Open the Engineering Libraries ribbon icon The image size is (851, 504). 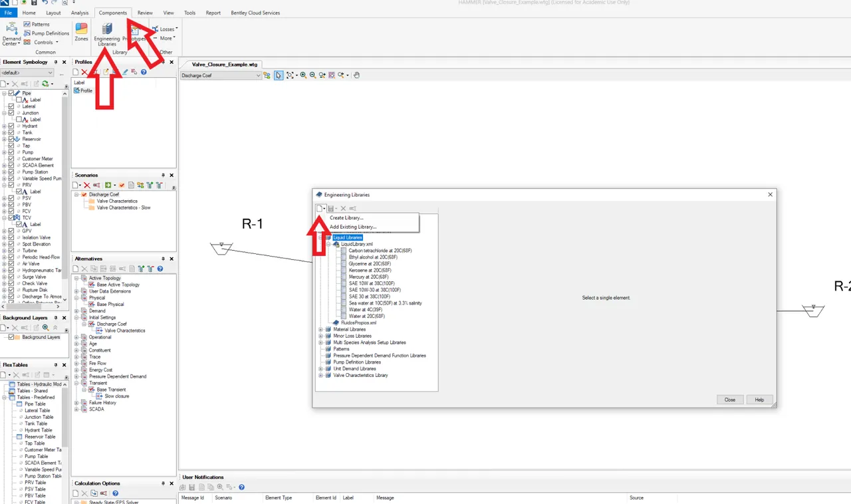(x=107, y=34)
